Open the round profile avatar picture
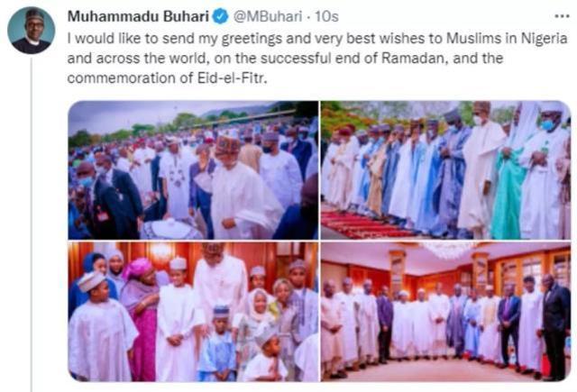Screen dimensions: 577x392 [31, 30]
